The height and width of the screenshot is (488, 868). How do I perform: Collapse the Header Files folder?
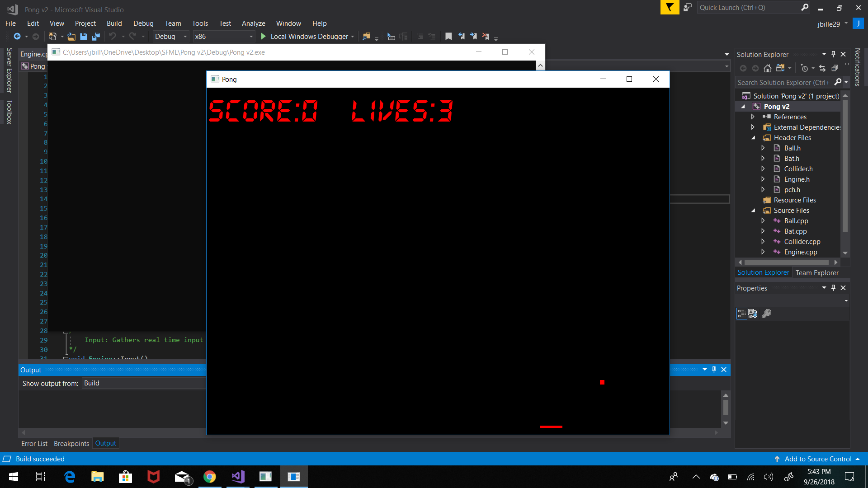click(753, 138)
